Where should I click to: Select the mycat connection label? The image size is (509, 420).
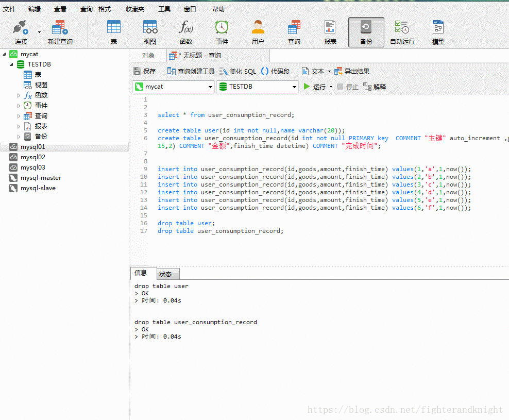29,54
